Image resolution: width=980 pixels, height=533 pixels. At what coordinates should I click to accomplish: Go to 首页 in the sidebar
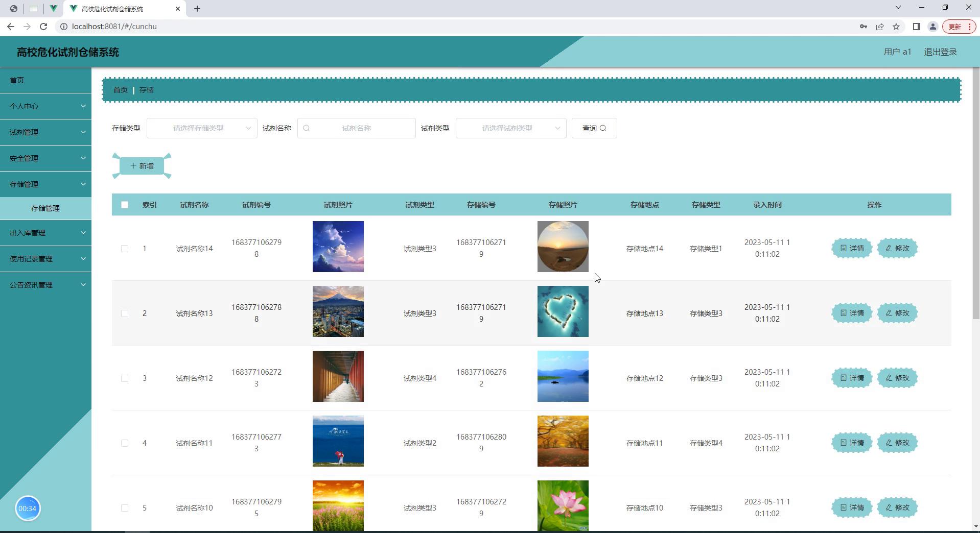45,80
